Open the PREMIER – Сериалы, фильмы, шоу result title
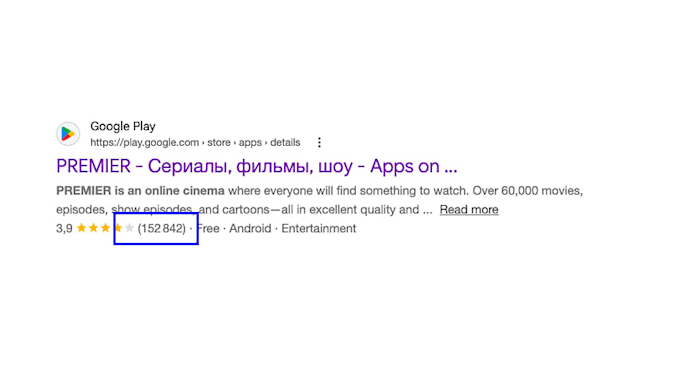The width and height of the screenshot is (680, 386). tap(257, 166)
